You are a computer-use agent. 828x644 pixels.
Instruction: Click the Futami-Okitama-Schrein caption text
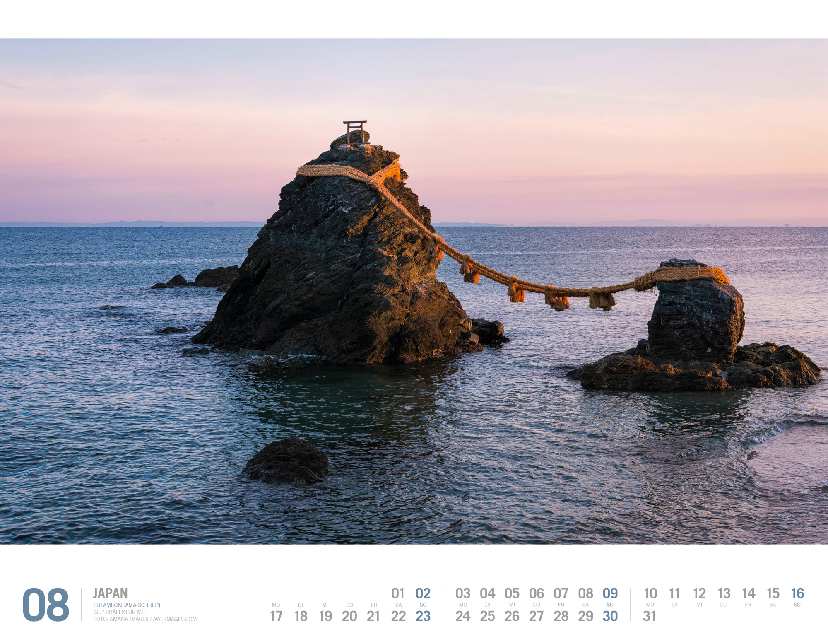pyautogui.click(x=127, y=605)
